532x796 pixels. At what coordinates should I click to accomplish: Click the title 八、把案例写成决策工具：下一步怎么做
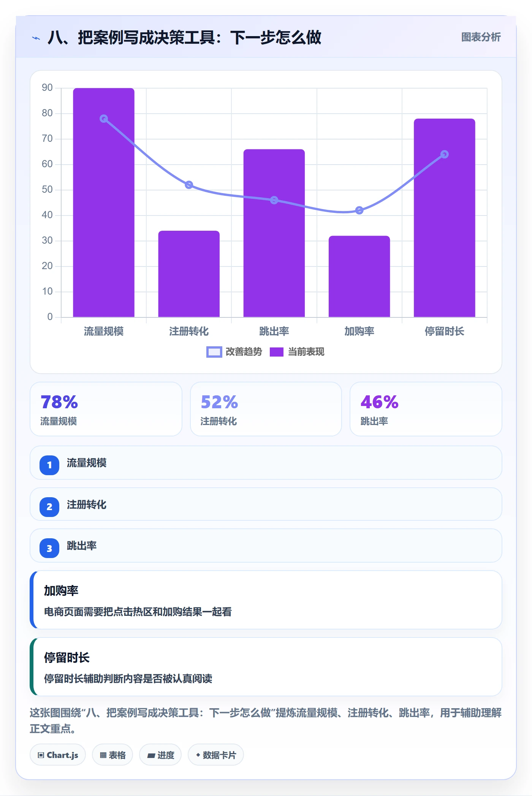point(185,38)
